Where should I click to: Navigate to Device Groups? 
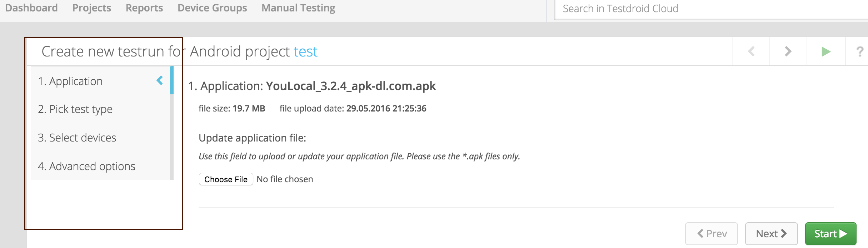(212, 8)
